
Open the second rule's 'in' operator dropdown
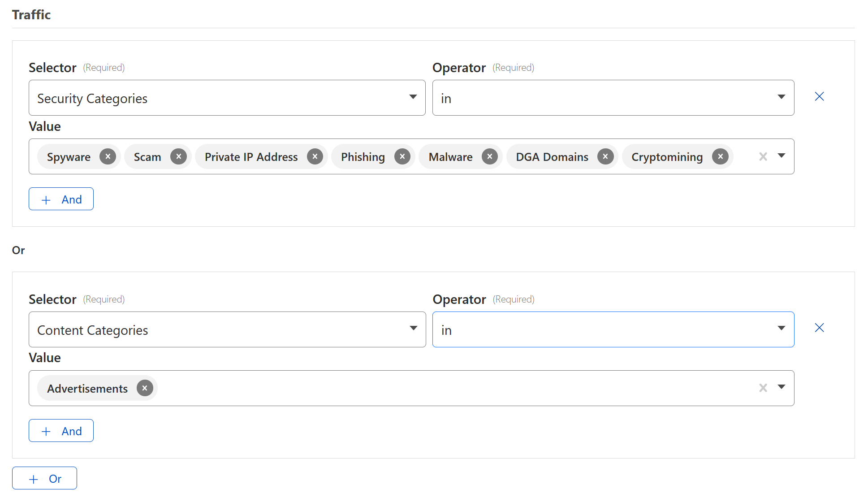613,329
